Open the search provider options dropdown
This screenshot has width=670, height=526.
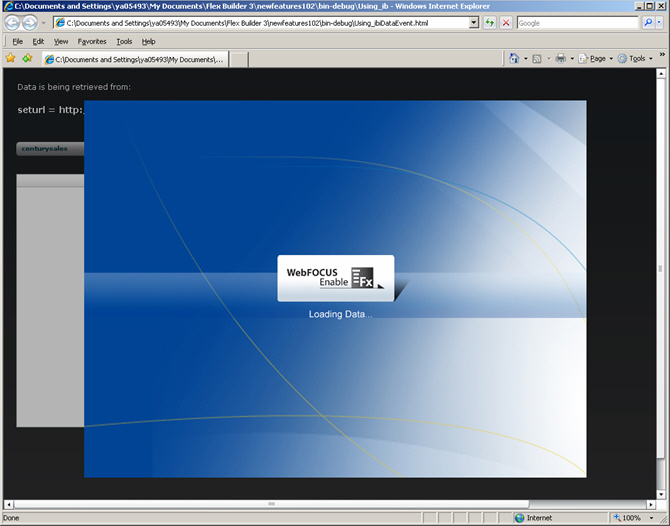pyautogui.click(x=659, y=23)
